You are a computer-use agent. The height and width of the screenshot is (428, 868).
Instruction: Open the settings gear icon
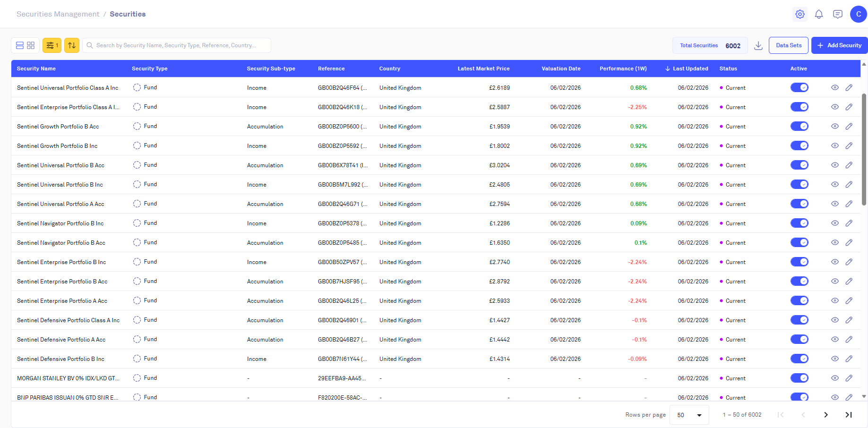click(x=799, y=14)
